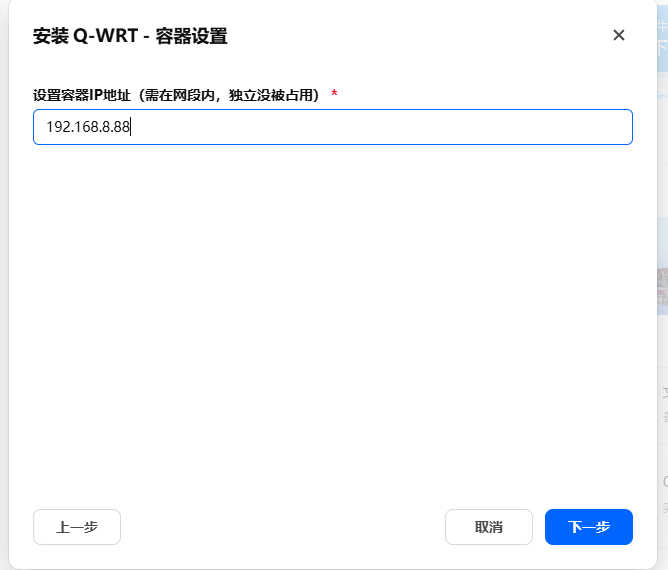668x570 pixels.
Task: Click the dimmed background right of dialog
Action: (662, 300)
